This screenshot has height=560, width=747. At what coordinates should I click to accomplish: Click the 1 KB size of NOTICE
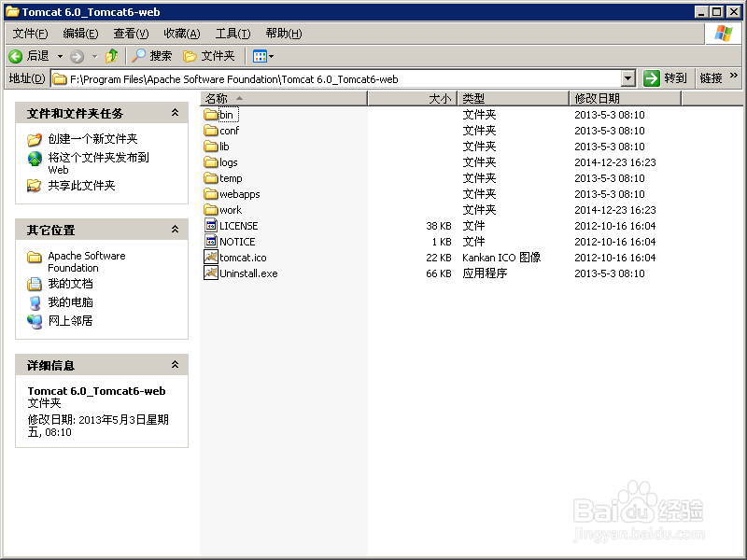point(442,242)
